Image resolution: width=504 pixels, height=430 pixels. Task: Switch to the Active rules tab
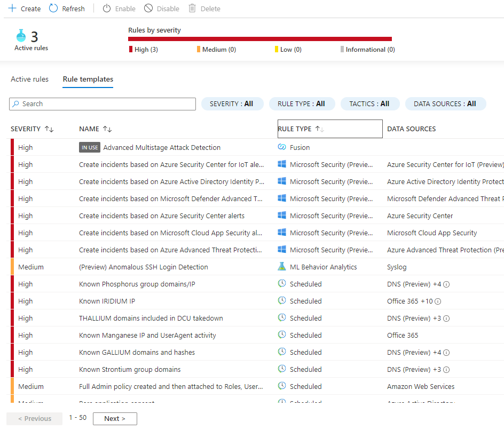[x=29, y=79]
